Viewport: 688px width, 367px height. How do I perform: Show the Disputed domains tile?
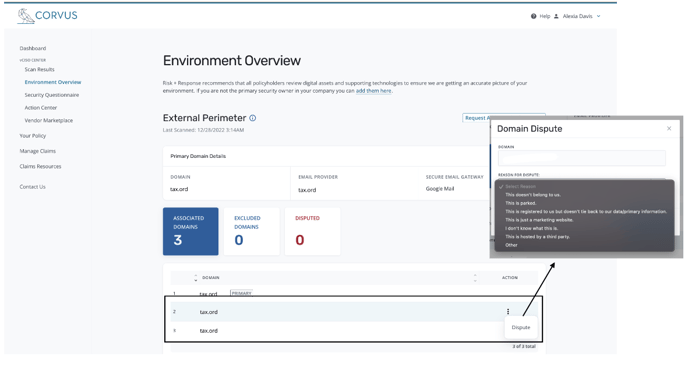click(x=312, y=231)
